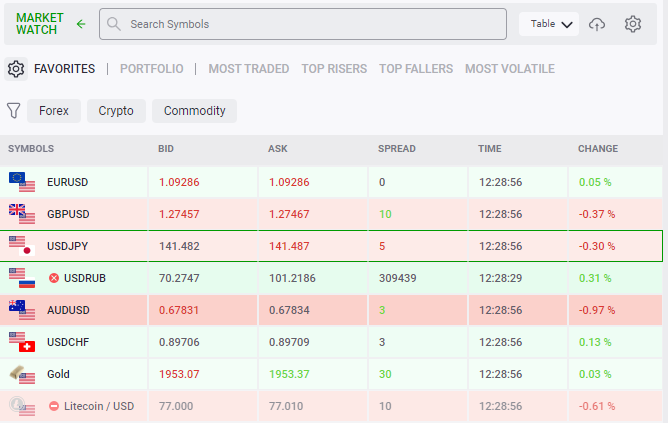Click the USDRUB flag icon

click(x=22, y=278)
